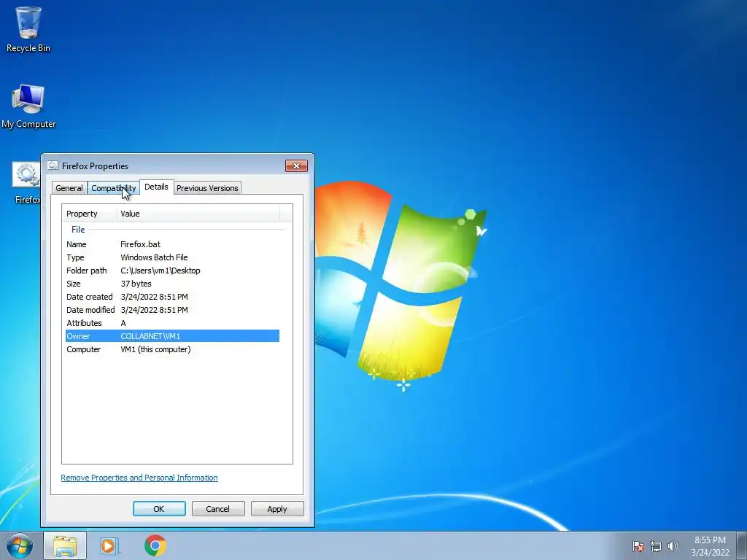The width and height of the screenshot is (747, 560).
Task: Select the Date modified row
Action: [172, 309]
